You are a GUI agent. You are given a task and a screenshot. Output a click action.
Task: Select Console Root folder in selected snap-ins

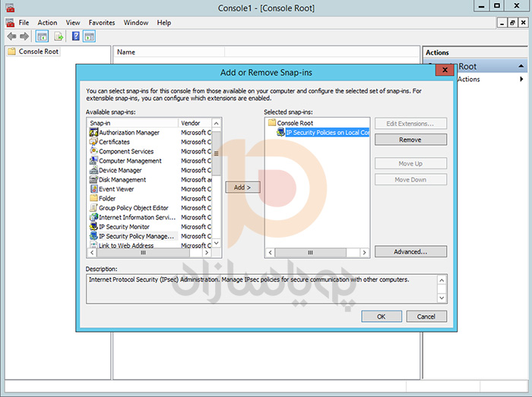[294, 123]
